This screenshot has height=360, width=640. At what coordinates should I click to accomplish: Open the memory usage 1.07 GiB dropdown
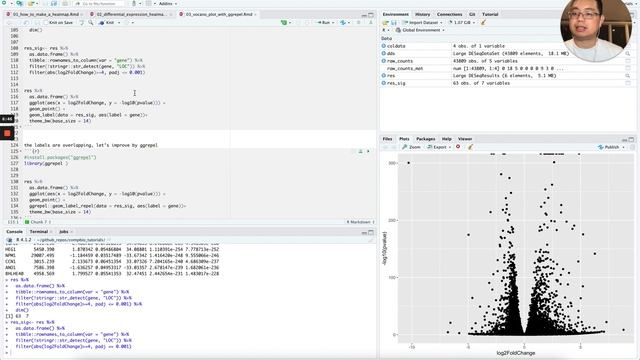click(462, 22)
